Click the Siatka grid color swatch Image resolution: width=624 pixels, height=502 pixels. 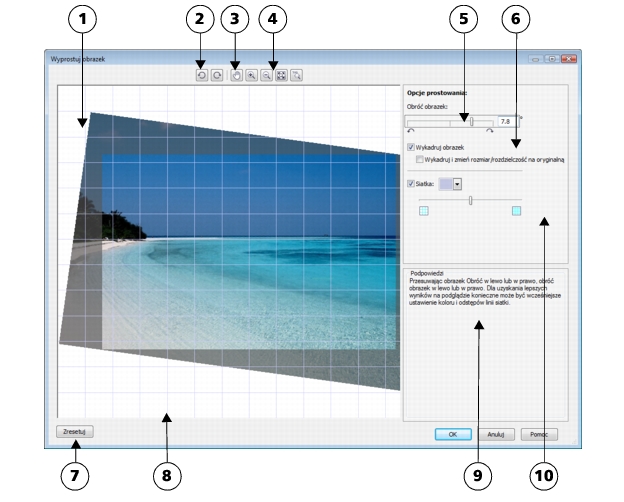click(445, 183)
